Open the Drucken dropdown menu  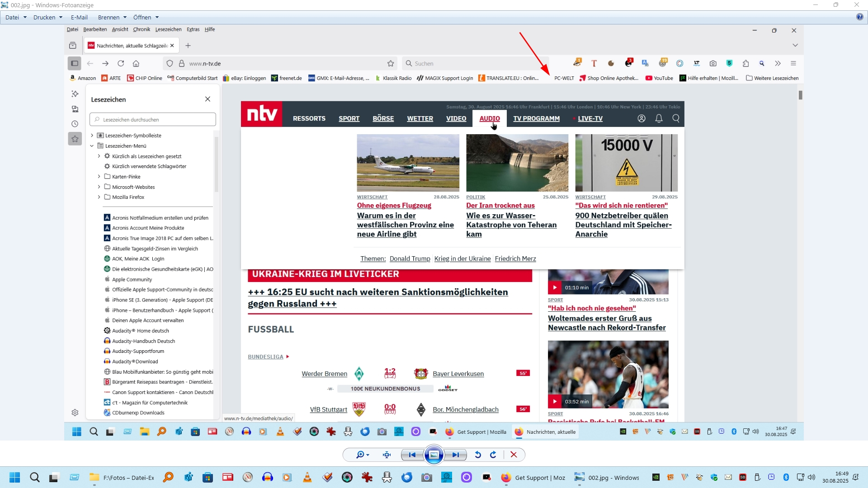coord(47,17)
